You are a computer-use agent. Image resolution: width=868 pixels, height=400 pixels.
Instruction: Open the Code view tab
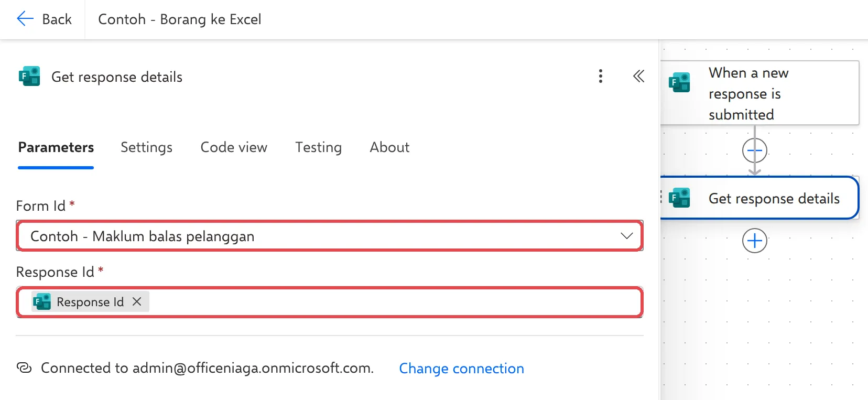click(234, 147)
